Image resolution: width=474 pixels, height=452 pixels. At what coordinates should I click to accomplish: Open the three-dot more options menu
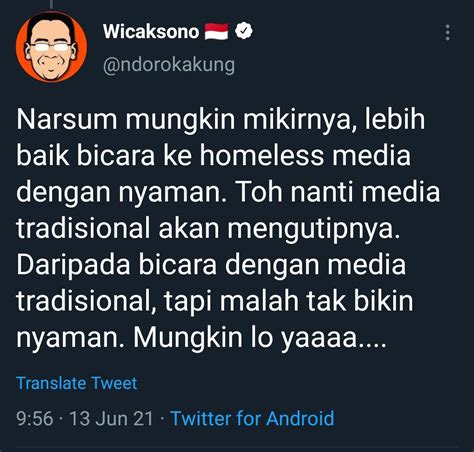pyautogui.click(x=448, y=33)
